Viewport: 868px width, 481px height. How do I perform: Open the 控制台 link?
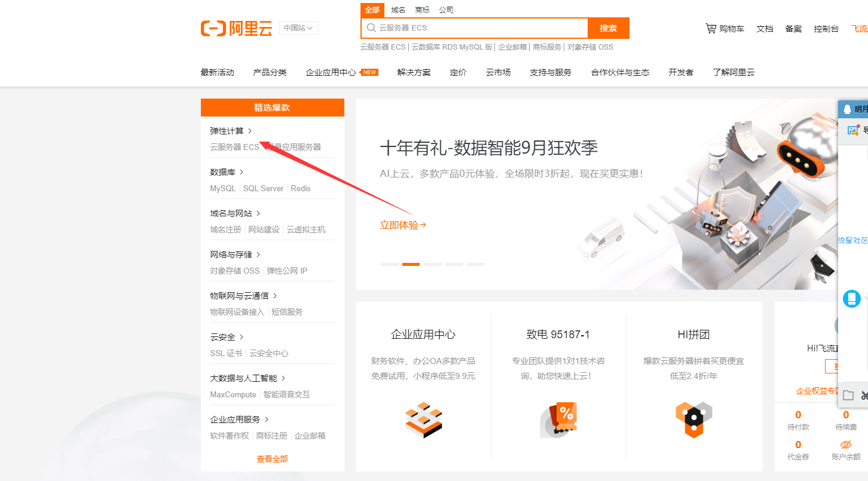[826, 29]
